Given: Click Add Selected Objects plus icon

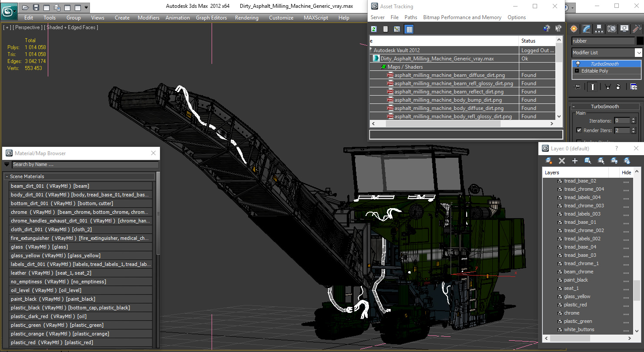Looking at the screenshot, I should pyautogui.click(x=575, y=161).
